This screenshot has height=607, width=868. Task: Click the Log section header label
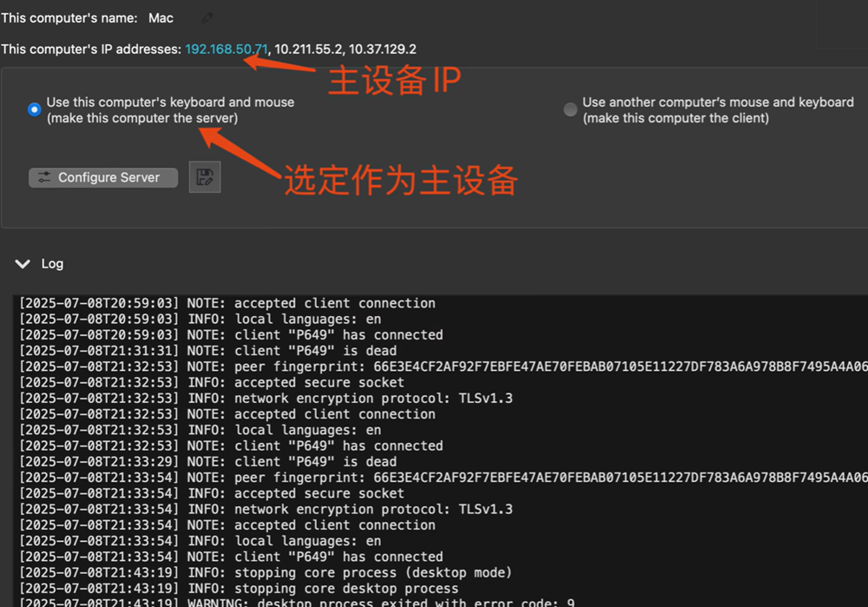click(x=52, y=264)
